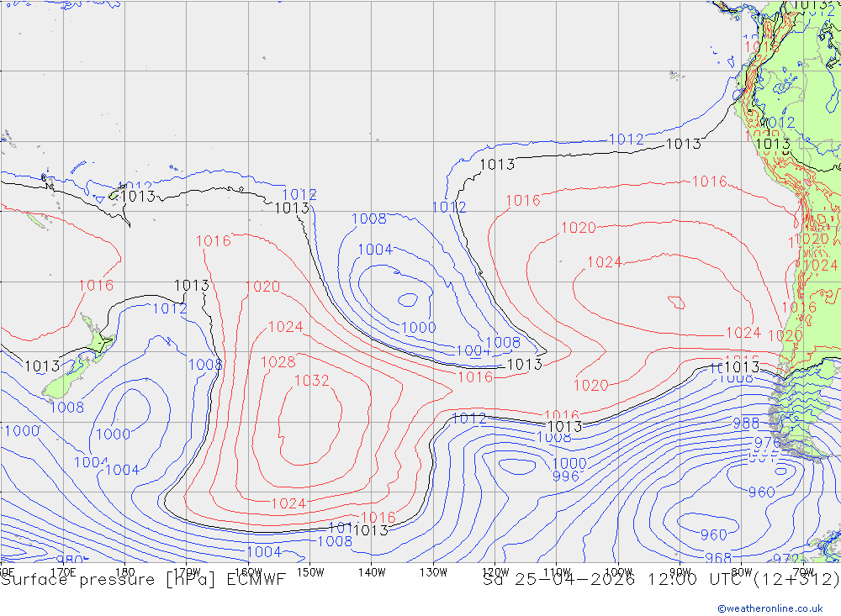Click the 90W longitude label
Screen dimensions: 841x616
click(680, 572)
